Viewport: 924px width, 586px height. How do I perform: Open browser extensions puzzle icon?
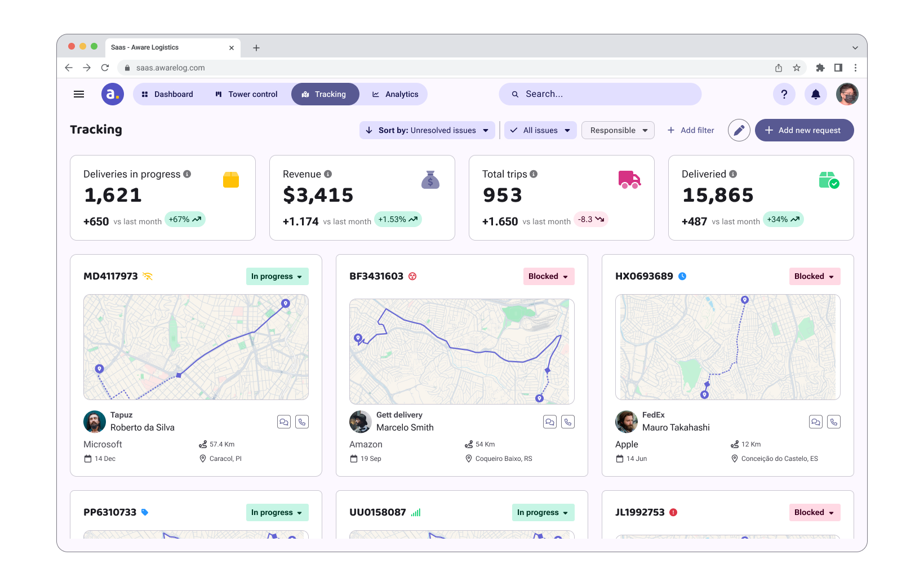point(820,68)
